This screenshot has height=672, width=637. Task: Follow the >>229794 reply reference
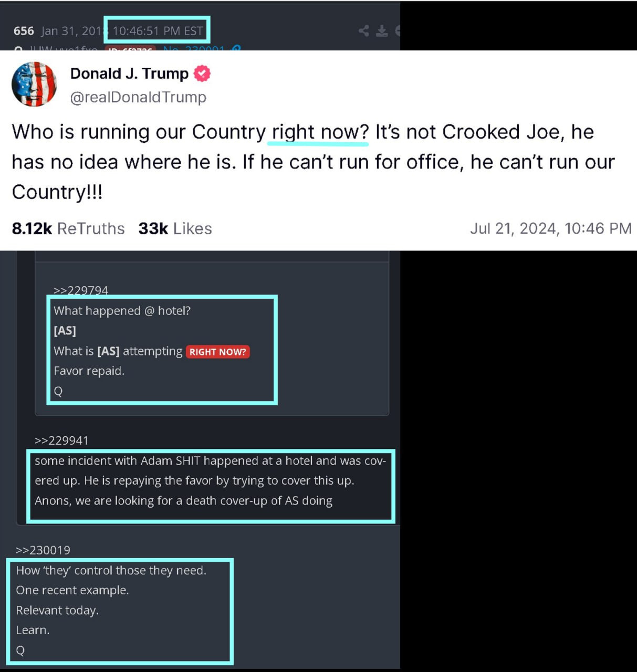[x=81, y=290]
